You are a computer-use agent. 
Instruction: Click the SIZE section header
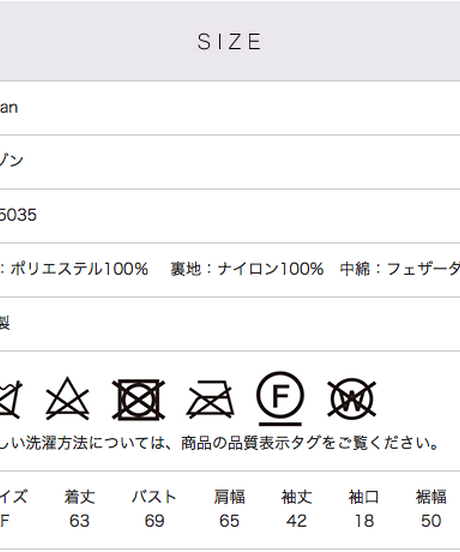[x=229, y=42]
